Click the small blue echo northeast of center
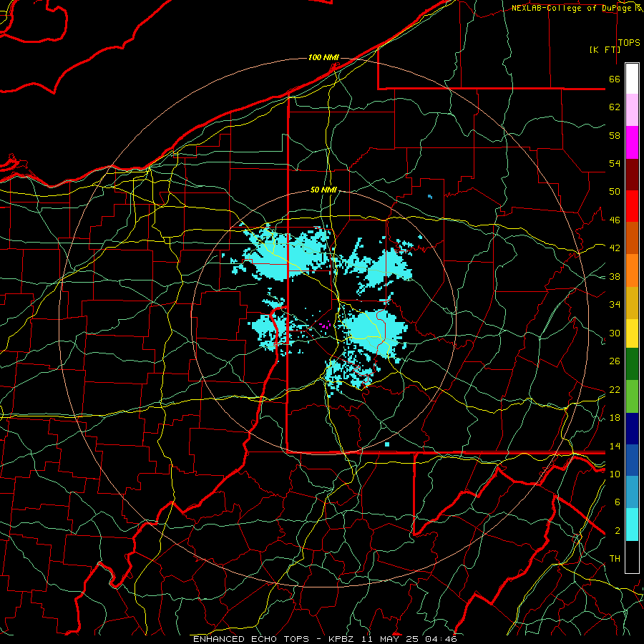The height and width of the screenshot is (644, 644). [x=429, y=197]
